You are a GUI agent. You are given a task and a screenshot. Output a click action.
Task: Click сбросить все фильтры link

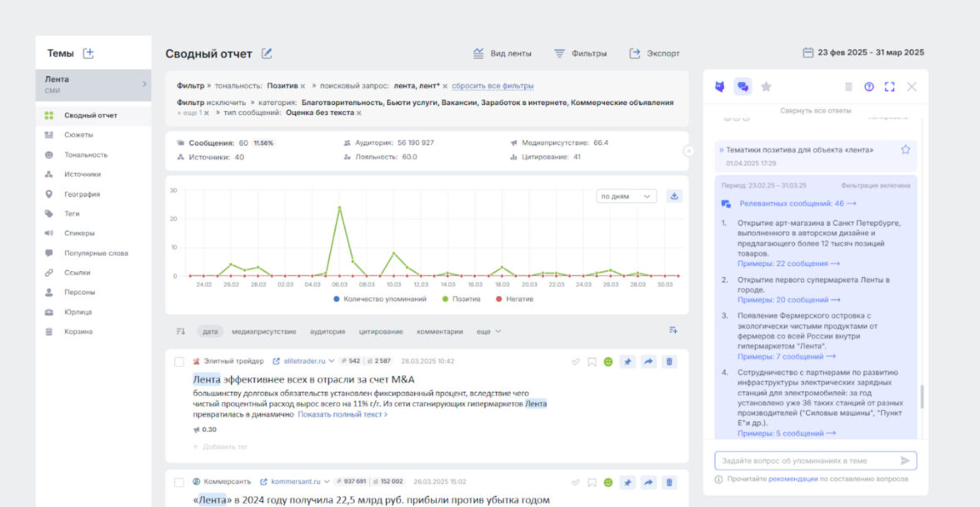tap(492, 86)
